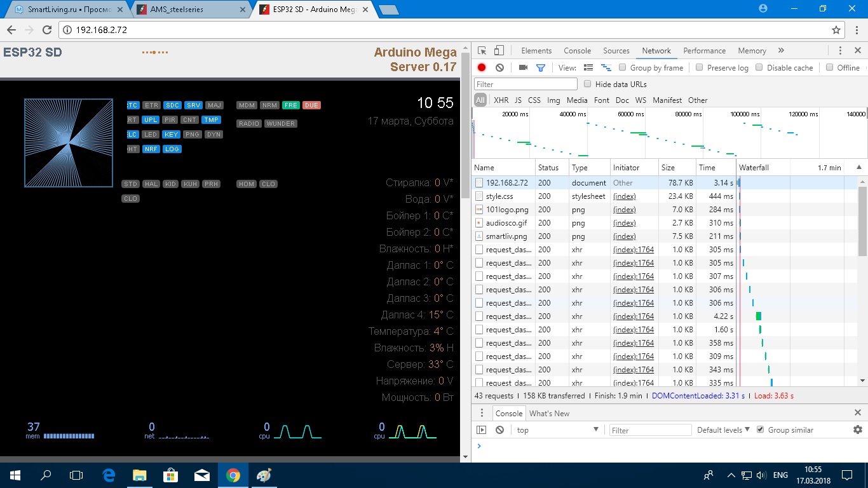
Task: Open the style.css initiator index link
Action: point(624,196)
